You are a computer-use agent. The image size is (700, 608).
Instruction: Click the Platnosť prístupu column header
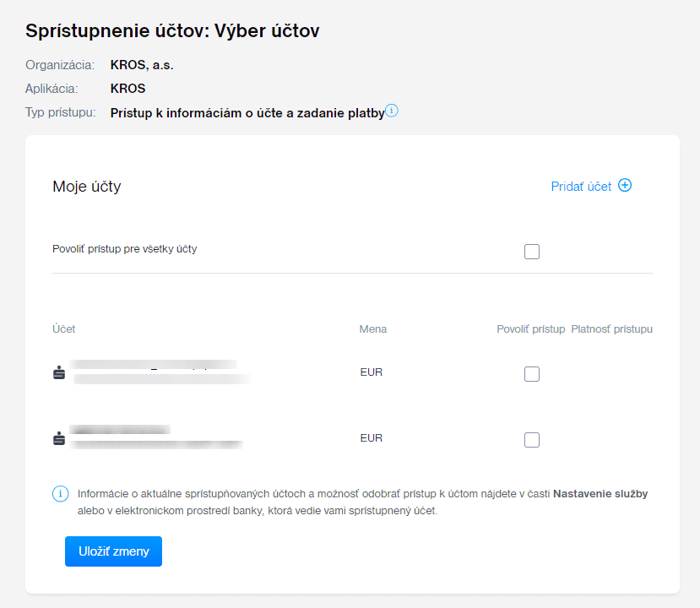click(x=611, y=328)
